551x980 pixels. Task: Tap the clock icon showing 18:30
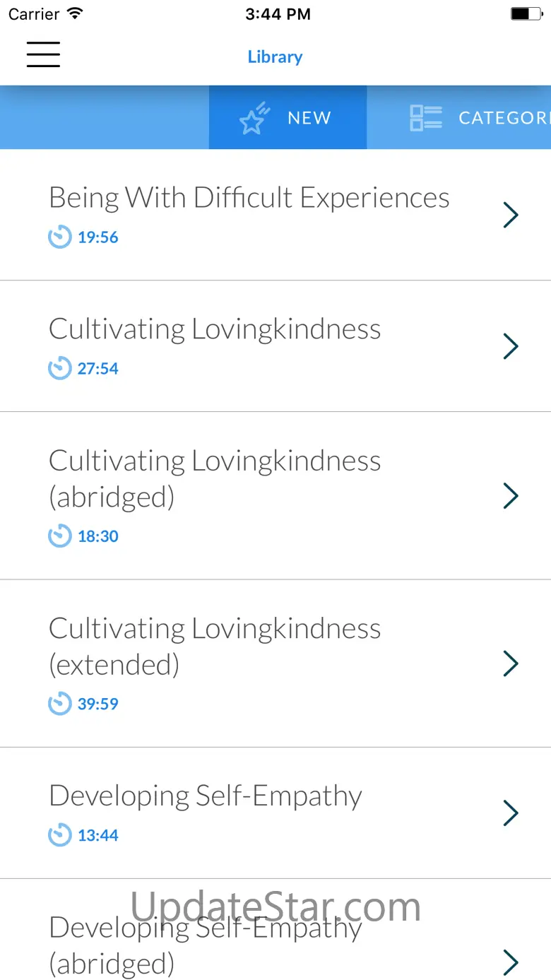60,536
